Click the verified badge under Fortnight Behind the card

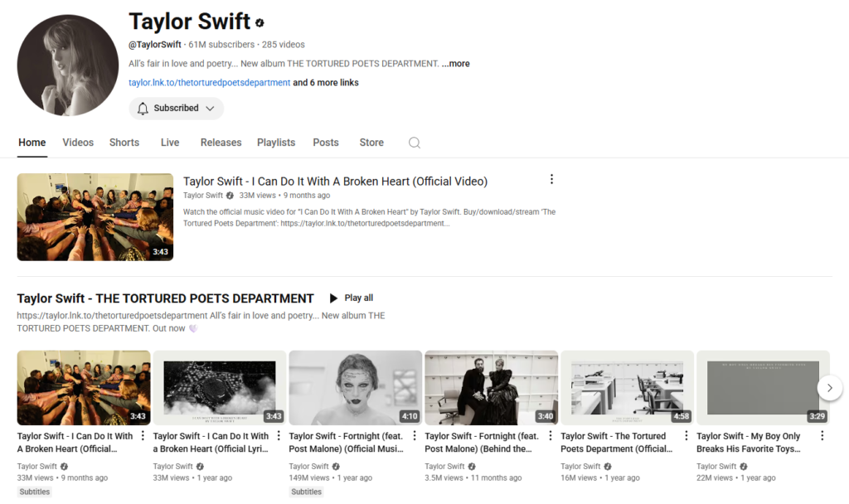pos(472,466)
